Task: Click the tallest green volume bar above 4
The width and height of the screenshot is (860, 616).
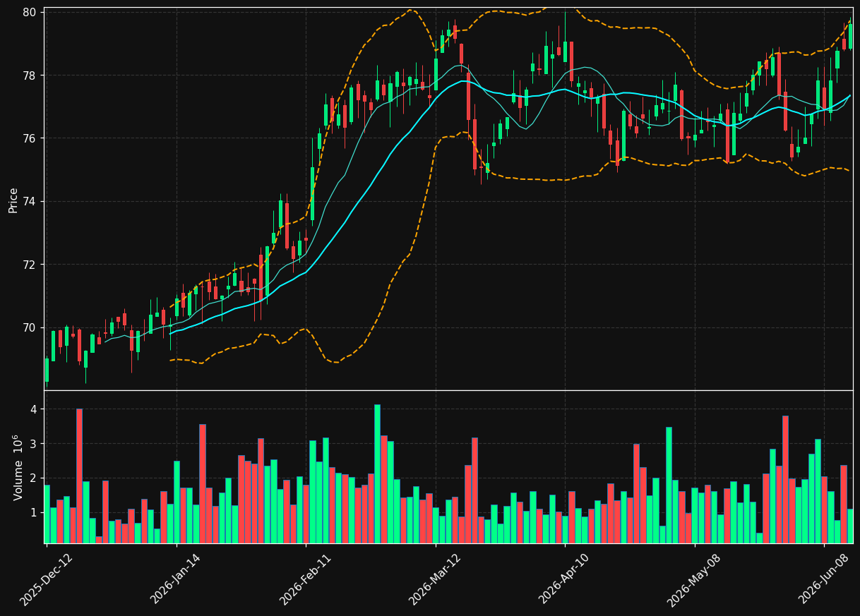Action: (x=377, y=473)
